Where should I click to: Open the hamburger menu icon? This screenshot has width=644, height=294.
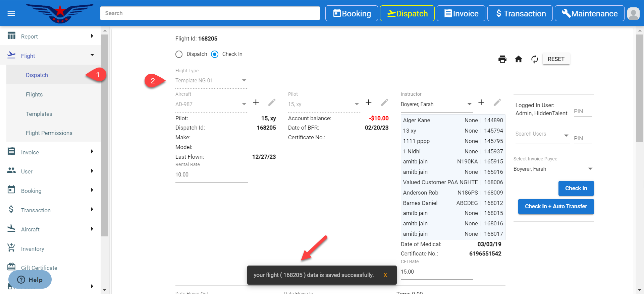11,13
